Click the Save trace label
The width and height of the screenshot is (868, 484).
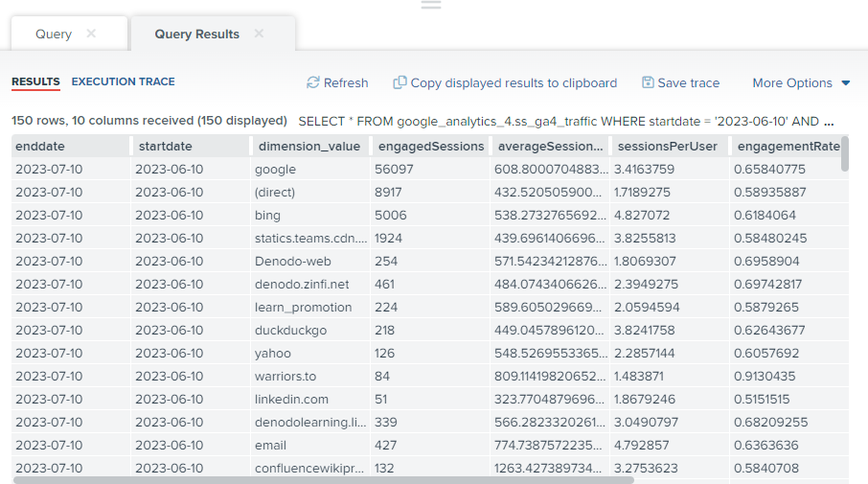point(689,83)
